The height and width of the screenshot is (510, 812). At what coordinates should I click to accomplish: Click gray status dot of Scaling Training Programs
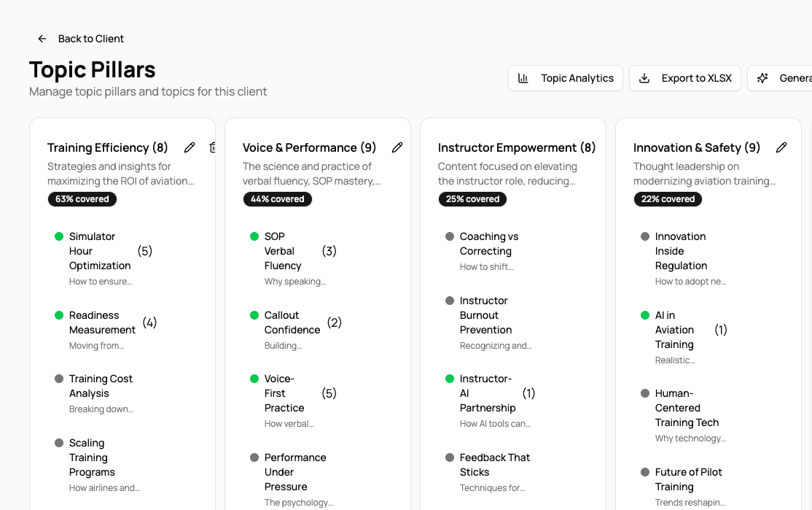59,443
